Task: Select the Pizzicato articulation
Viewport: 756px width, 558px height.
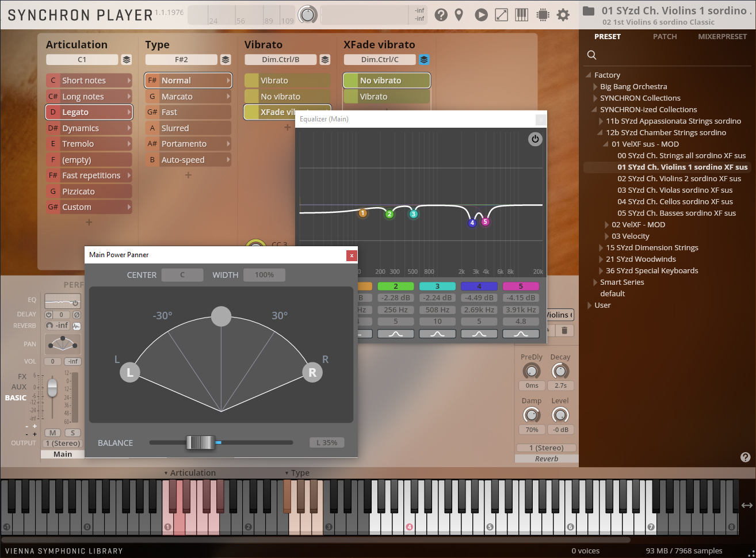Action: pos(89,192)
